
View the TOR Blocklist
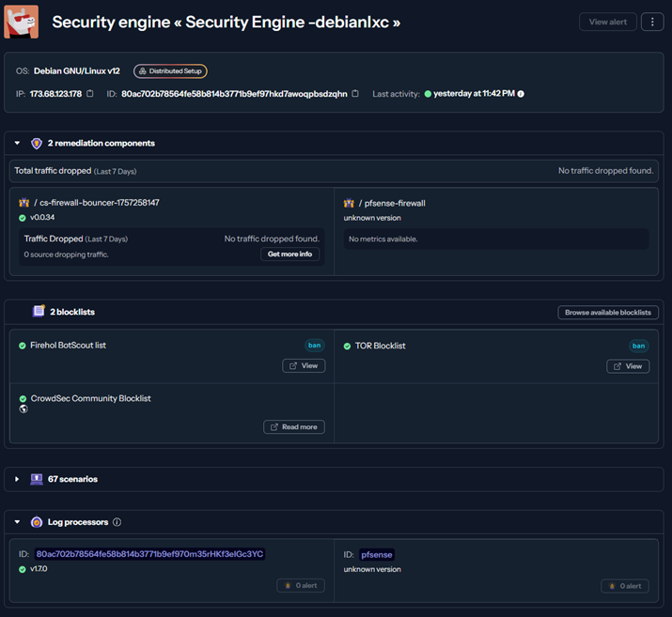click(x=628, y=366)
